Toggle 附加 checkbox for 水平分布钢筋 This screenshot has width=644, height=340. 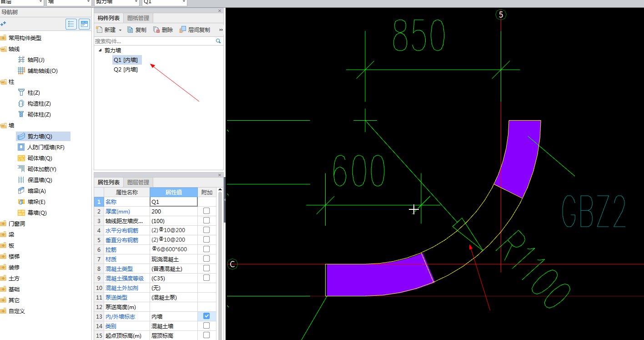point(206,230)
